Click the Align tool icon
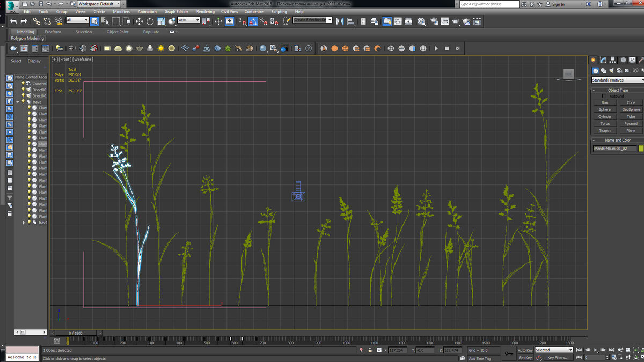 coord(351,21)
